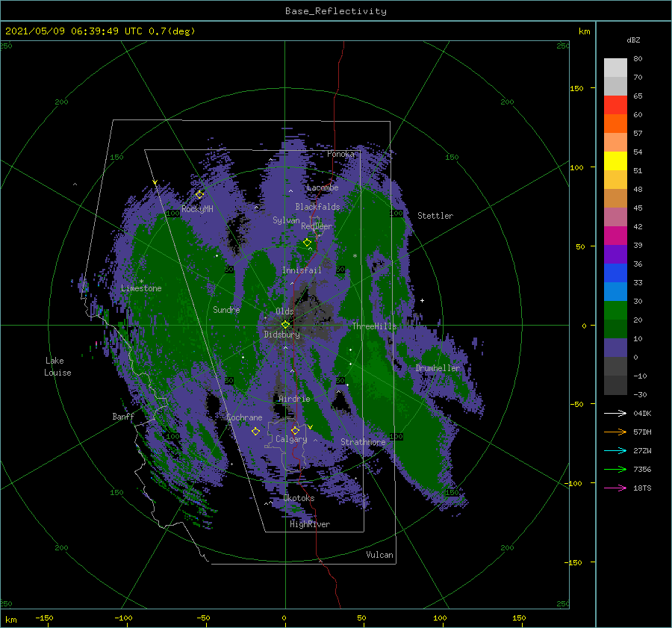
Task: Click the RedDeer city label
Action: coord(317,226)
